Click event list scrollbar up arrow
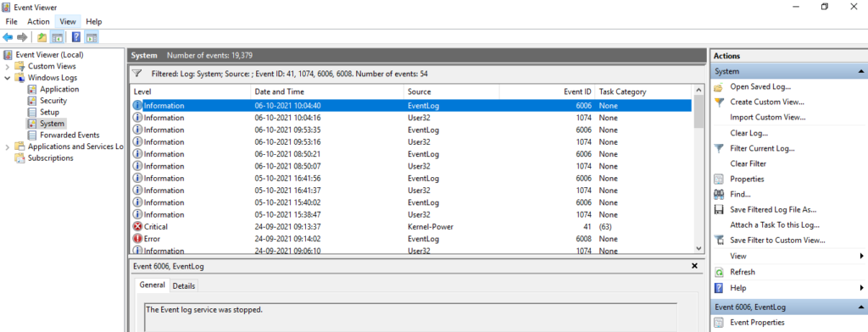This screenshot has height=332, width=868. click(698, 91)
